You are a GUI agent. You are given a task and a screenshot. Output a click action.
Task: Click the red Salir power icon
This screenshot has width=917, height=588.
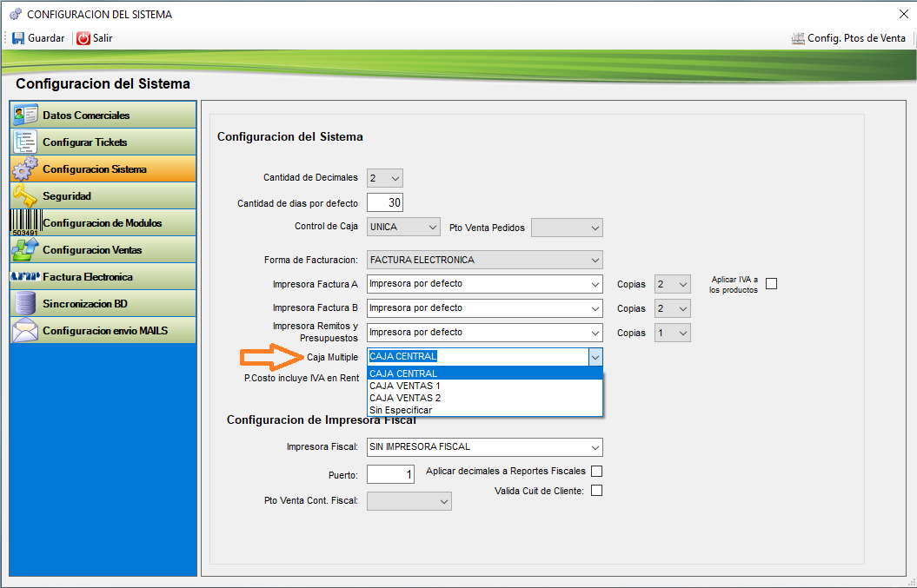point(83,38)
